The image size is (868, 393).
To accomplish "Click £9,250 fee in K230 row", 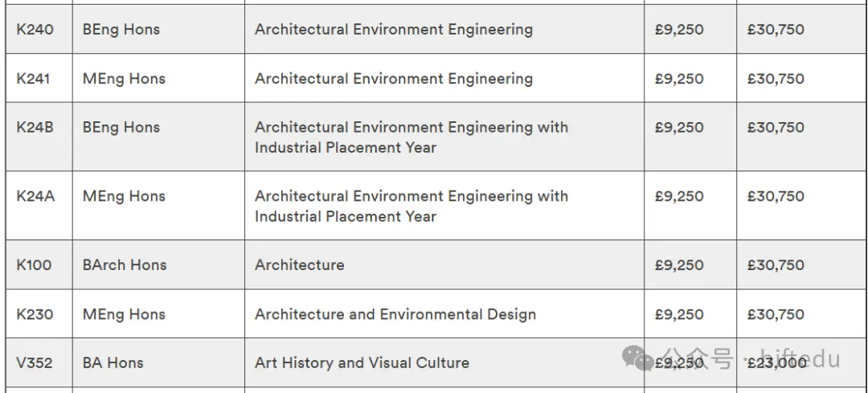I will (679, 314).
